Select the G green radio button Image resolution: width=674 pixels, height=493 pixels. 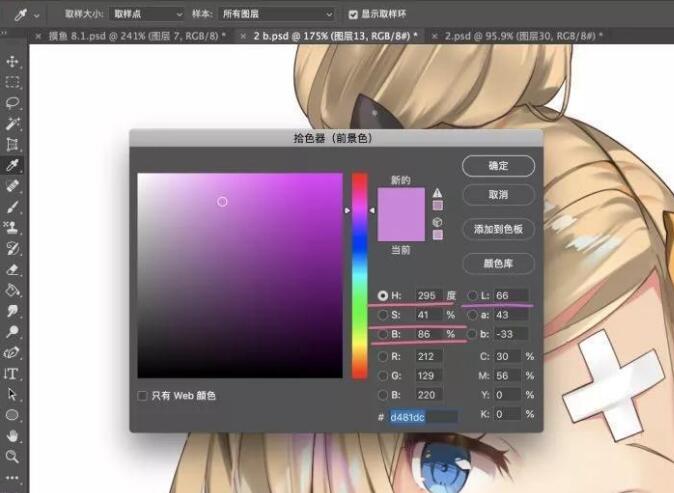click(383, 376)
